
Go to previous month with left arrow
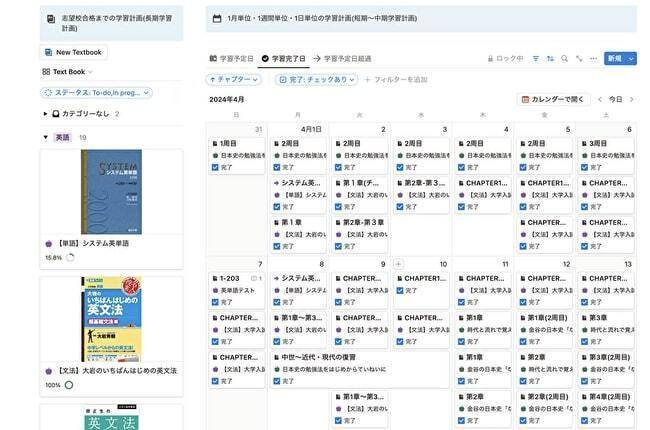(x=600, y=99)
